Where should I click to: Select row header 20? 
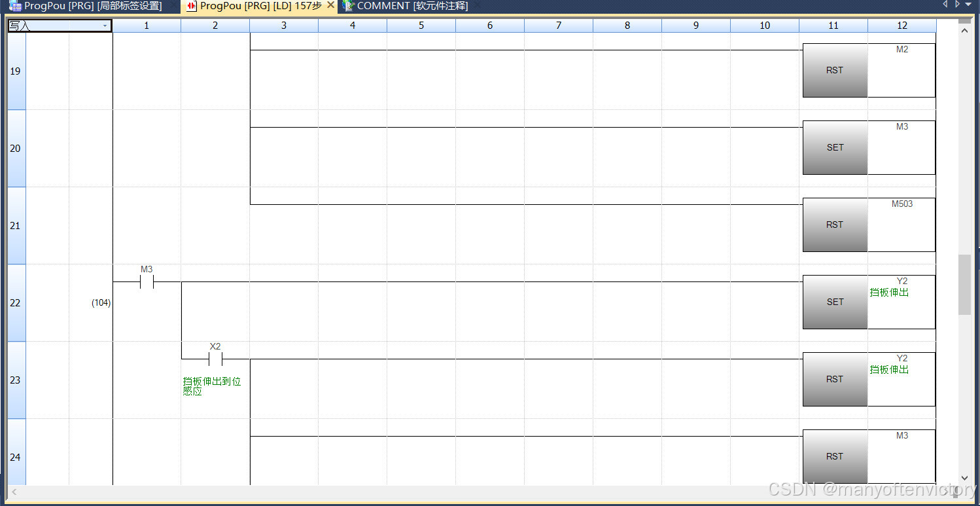tap(16, 149)
